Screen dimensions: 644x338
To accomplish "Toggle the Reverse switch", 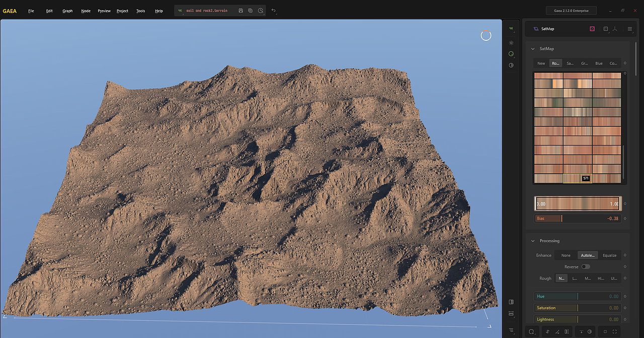I will (x=586, y=266).
